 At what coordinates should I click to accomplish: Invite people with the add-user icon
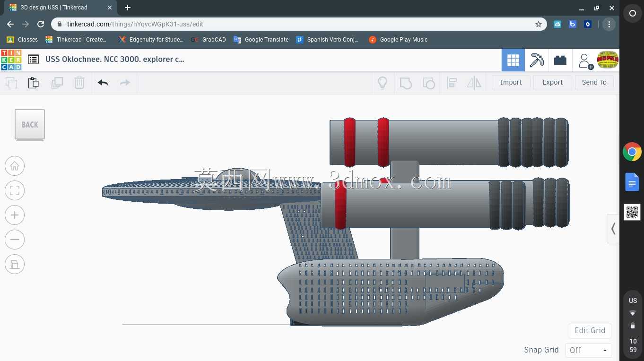point(585,60)
